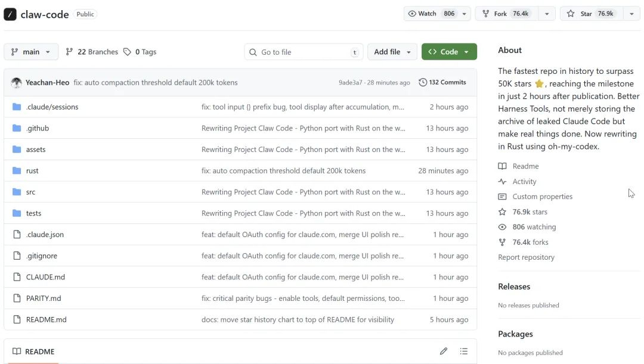
Task: Open the CLAUDE.md file
Action: (x=45, y=277)
